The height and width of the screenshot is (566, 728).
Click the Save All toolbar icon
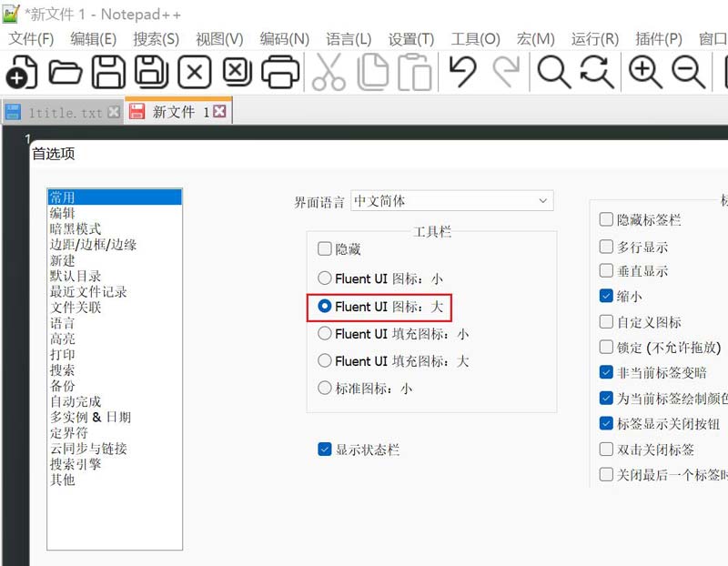152,72
